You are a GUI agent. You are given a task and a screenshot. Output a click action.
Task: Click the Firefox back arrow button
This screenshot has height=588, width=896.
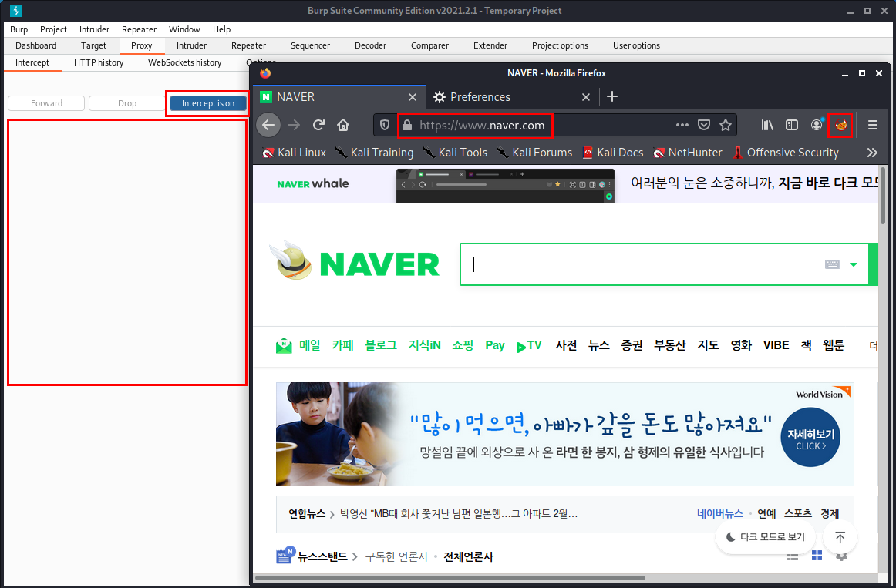coord(268,125)
